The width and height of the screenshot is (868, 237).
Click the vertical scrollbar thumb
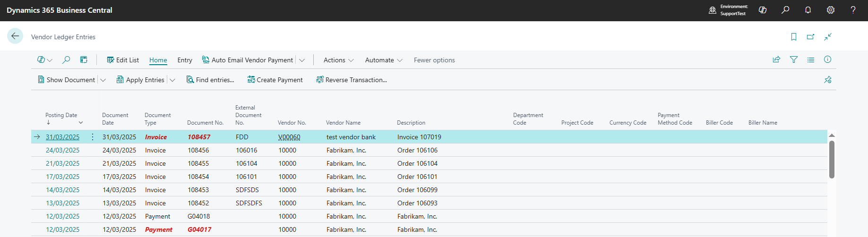pyautogui.click(x=832, y=160)
